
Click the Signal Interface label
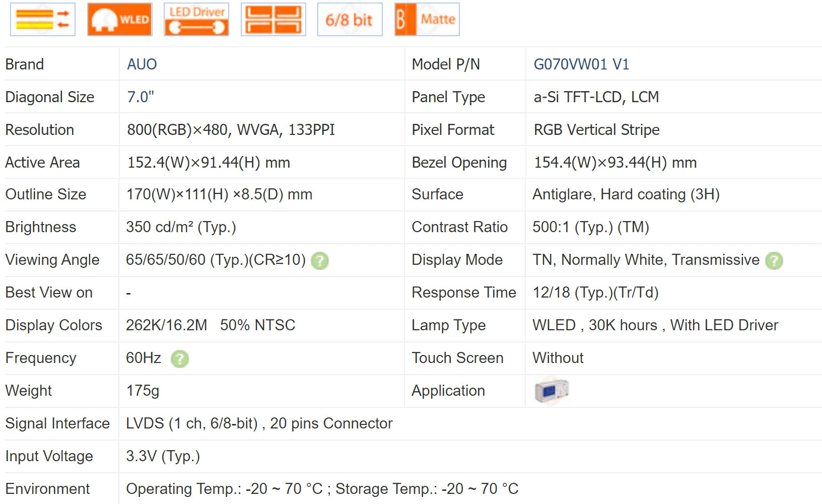point(57,423)
